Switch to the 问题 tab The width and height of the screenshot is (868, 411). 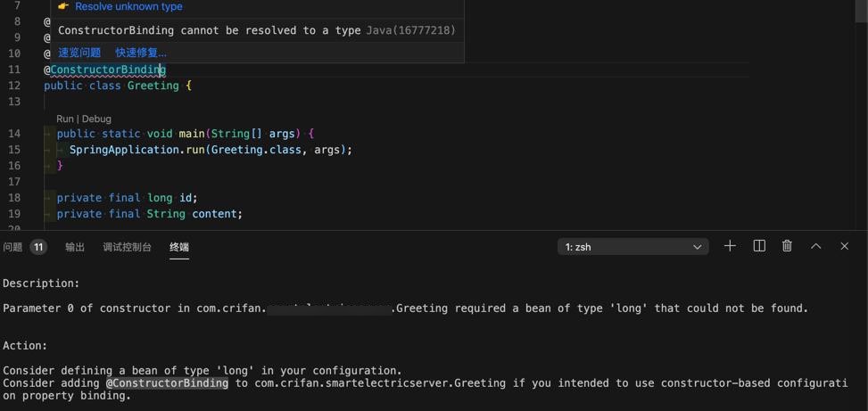[12, 247]
